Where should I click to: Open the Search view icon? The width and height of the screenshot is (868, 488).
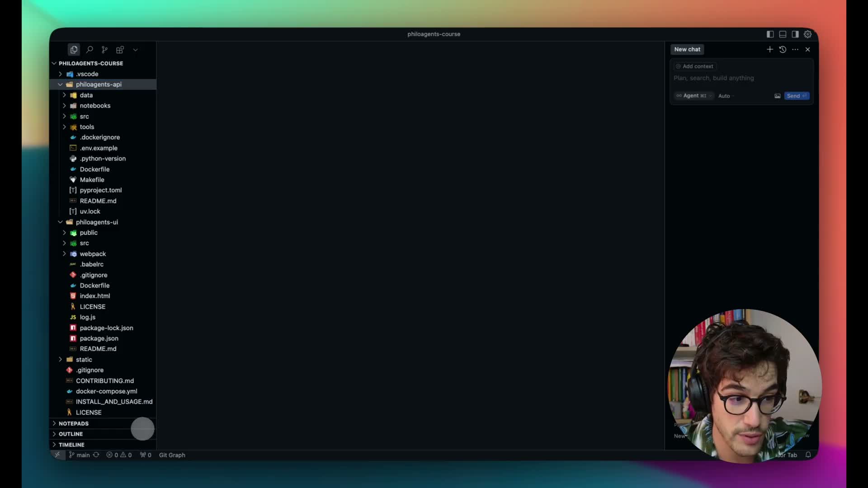click(90, 50)
